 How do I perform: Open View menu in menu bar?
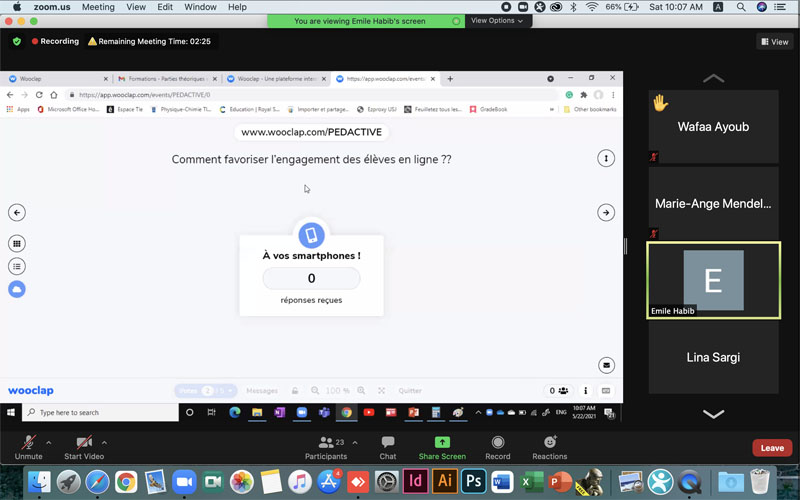tap(136, 7)
